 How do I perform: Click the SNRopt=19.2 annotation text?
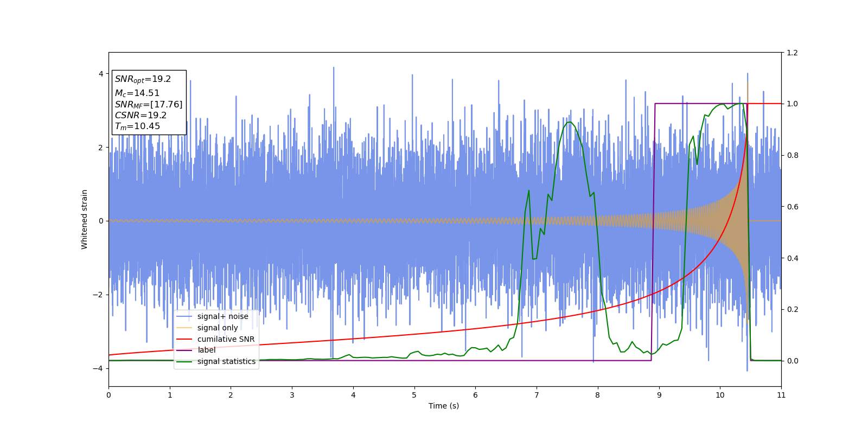(143, 79)
